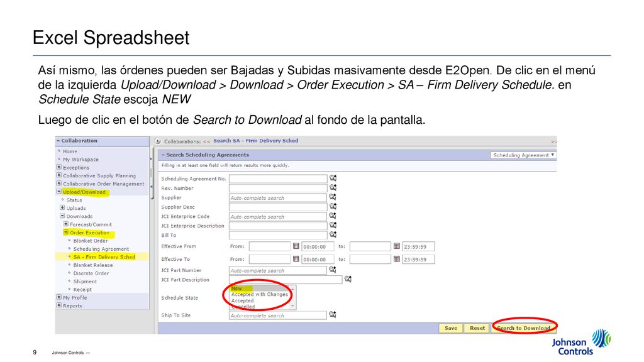Viewport: 644px width, 362px height.
Task: Click the Reset button
Action: point(477,328)
